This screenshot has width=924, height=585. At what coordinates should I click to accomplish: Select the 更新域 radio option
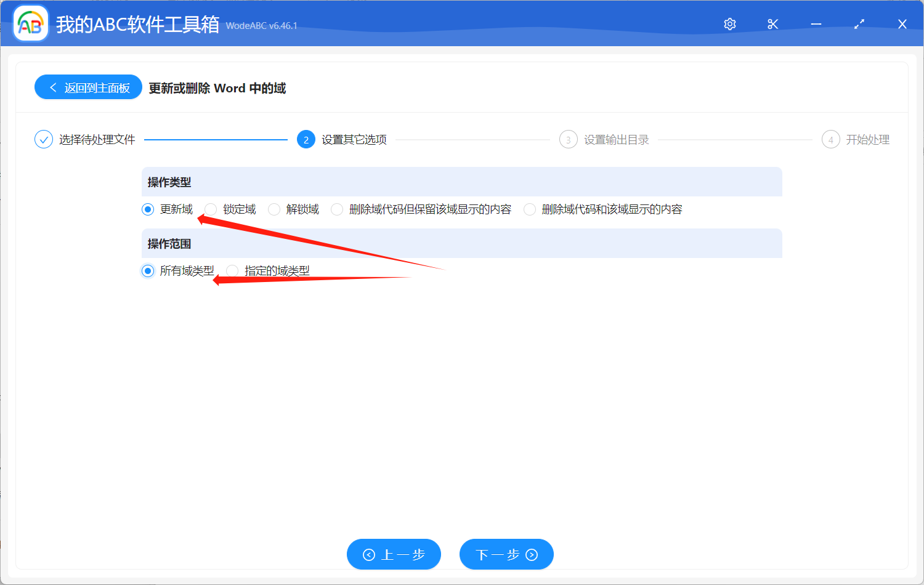click(x=148, y=209)
